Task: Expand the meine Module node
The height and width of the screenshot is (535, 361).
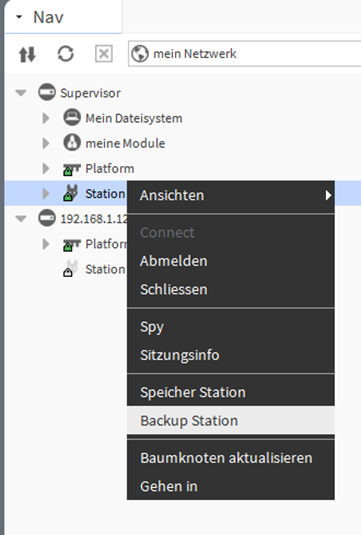Action: coord(46,143)
